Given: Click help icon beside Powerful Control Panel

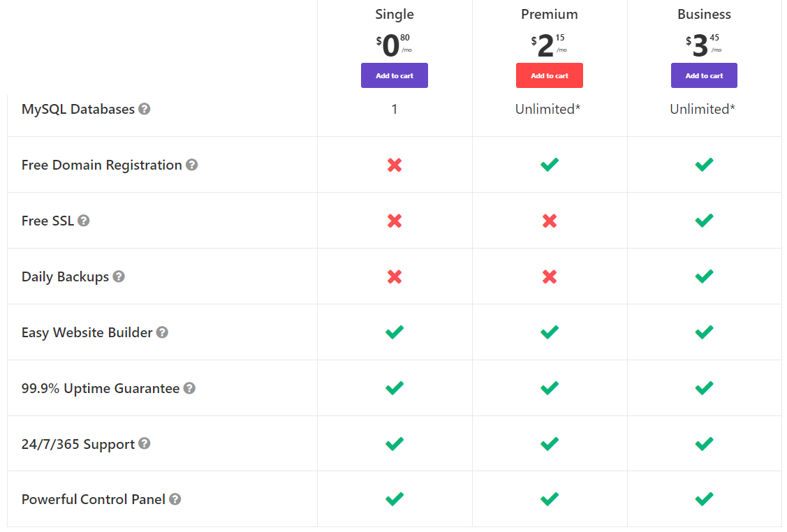Looking at the screenshot, I should (175, 499).
